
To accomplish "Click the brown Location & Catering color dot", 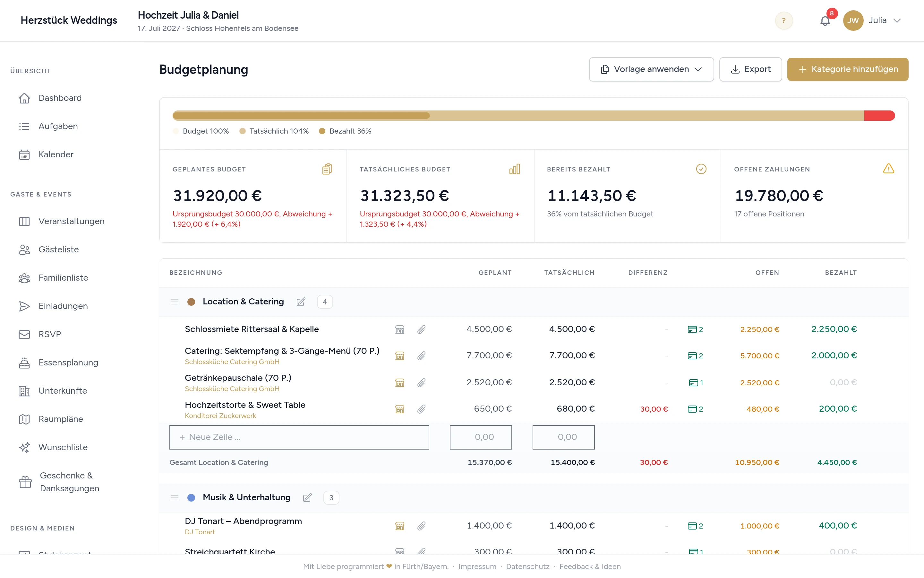I will [x=191, y=302].
